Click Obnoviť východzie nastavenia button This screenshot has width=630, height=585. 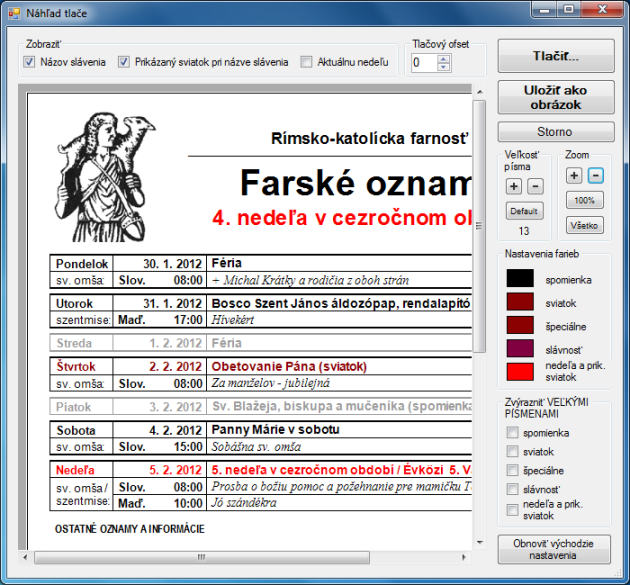pos(555,549)
